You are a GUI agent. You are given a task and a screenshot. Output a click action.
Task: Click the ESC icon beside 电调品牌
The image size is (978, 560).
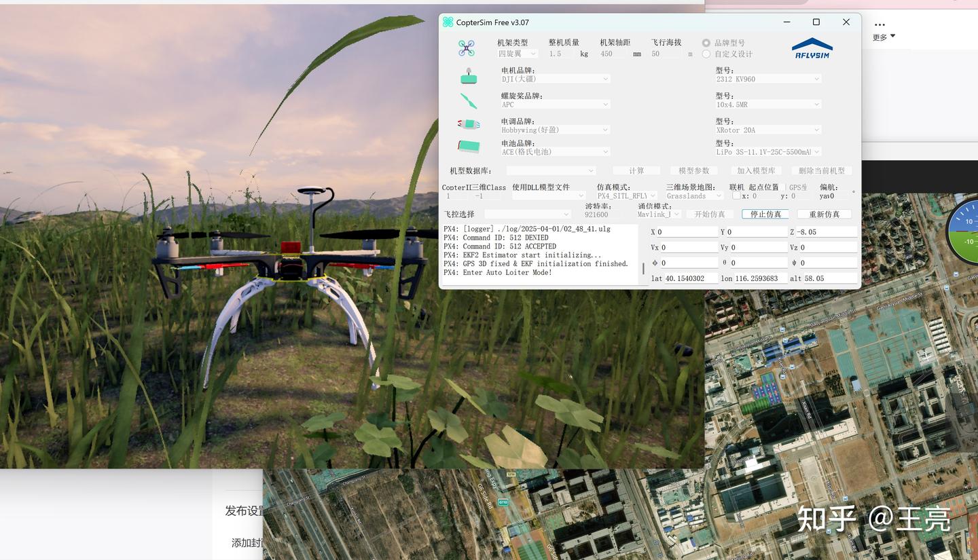(469, 125)
